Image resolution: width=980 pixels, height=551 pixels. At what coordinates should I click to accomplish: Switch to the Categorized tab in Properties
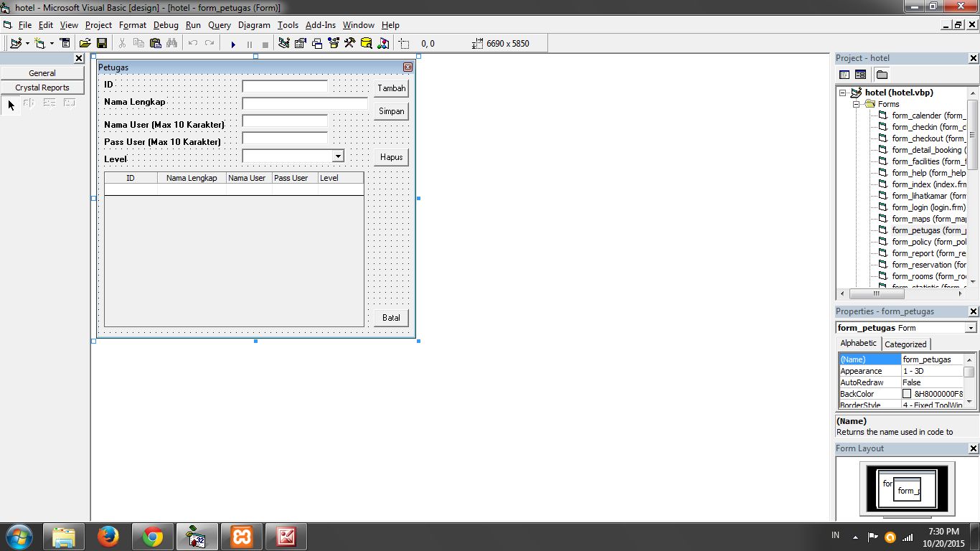pos(905,344)
